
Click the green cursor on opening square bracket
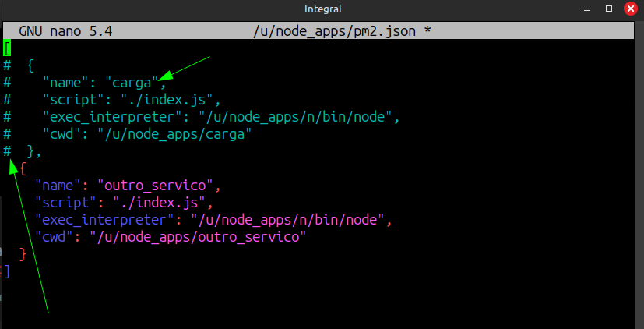[7, 48]
